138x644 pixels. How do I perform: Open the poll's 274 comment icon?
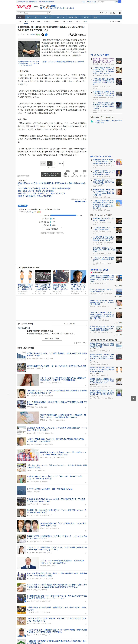point(34,212)
